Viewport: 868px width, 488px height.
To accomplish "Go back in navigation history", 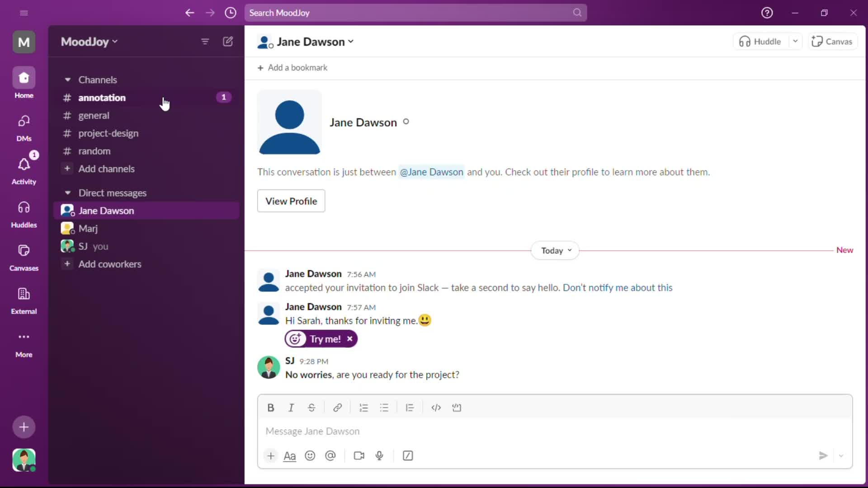I will [190, 13].
